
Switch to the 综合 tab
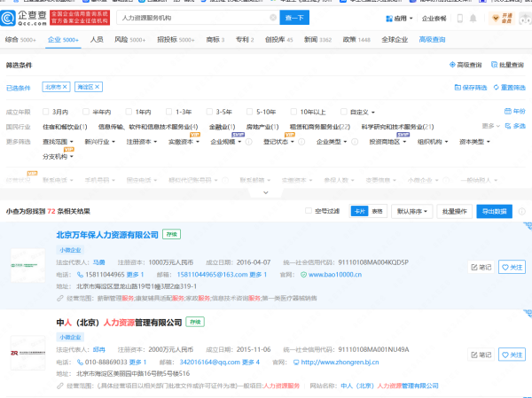point(20,40)
